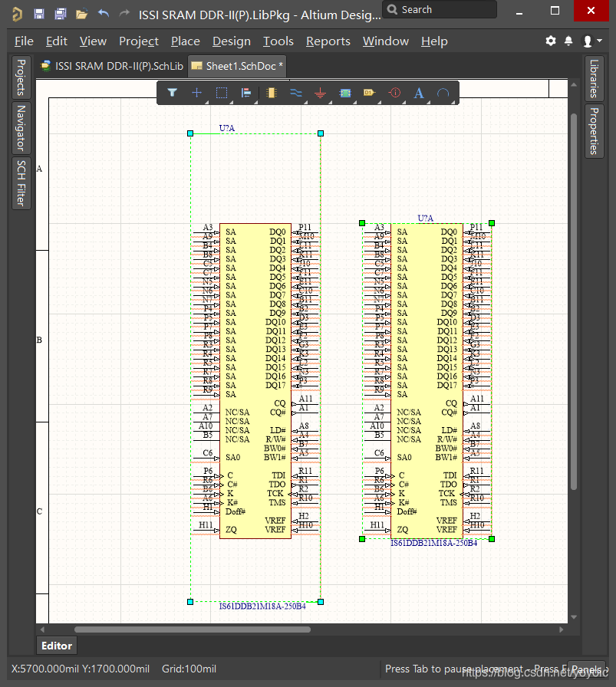Select the rectangle selection tool
Image resolution: width=616 pixels, height=687 pixels.
(222, 93)
